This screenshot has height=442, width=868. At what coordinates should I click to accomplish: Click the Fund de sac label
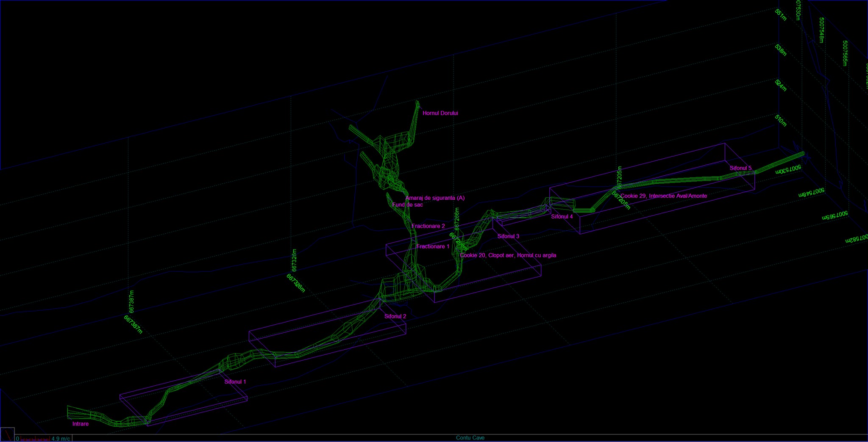point(407,204)
